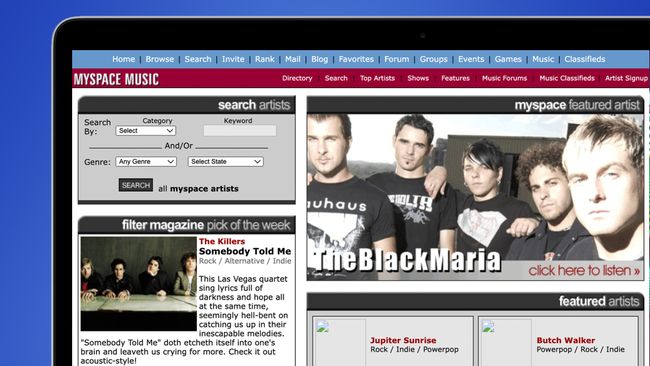Click TheBlackMaria featured artist banner
Viewport: 650px width, 366px height.
pyautogui.click(x=475, y=197)
